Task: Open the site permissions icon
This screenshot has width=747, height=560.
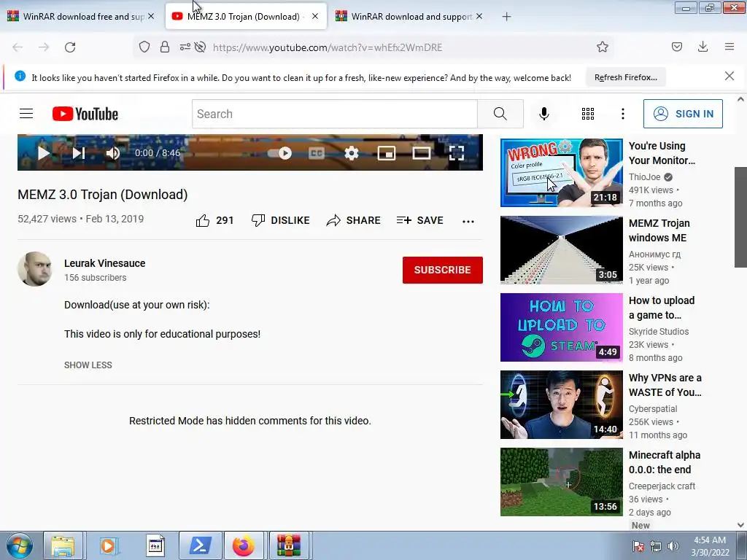Action: pos(185,47)
